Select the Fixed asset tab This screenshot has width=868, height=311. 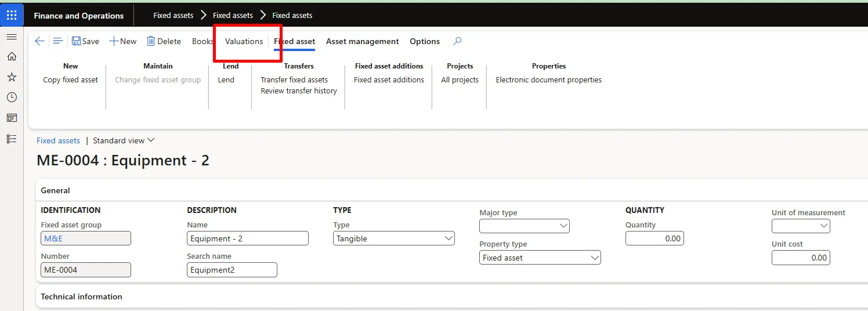click(x=294, y=41)
